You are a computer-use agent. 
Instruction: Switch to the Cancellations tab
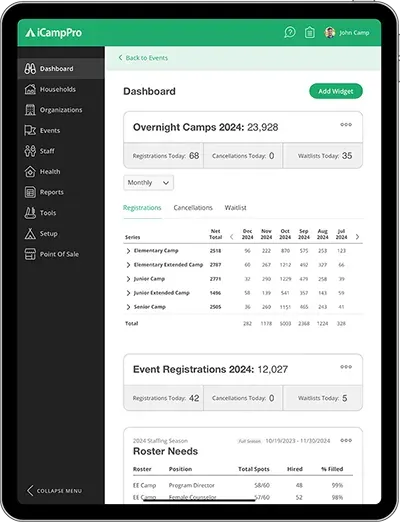(x=193, y=208)
